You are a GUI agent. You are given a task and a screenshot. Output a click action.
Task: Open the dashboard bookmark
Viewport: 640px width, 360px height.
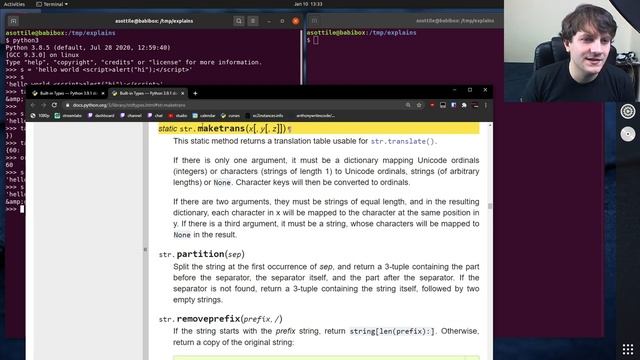[x=101, y=116]
